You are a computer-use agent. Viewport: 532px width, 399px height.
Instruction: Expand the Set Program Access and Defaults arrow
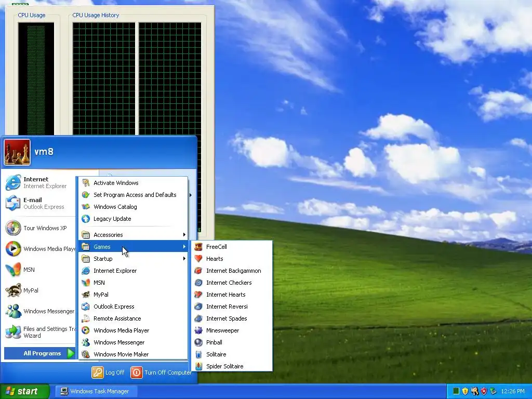click(190, 195)
